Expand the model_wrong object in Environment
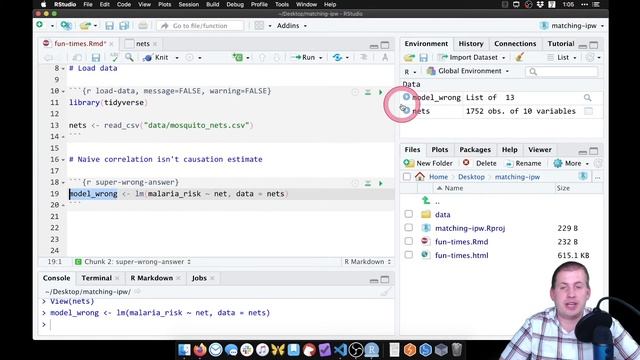This screenshot has height=360, width=640. pyautogui.click(x=406, y=97)
